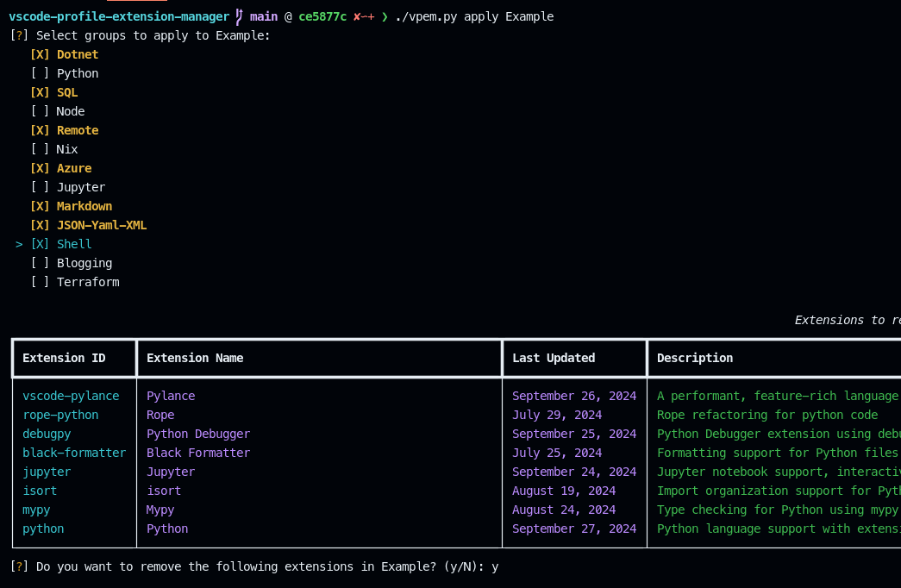Click the mypy extension ID

tap(36, 510)
